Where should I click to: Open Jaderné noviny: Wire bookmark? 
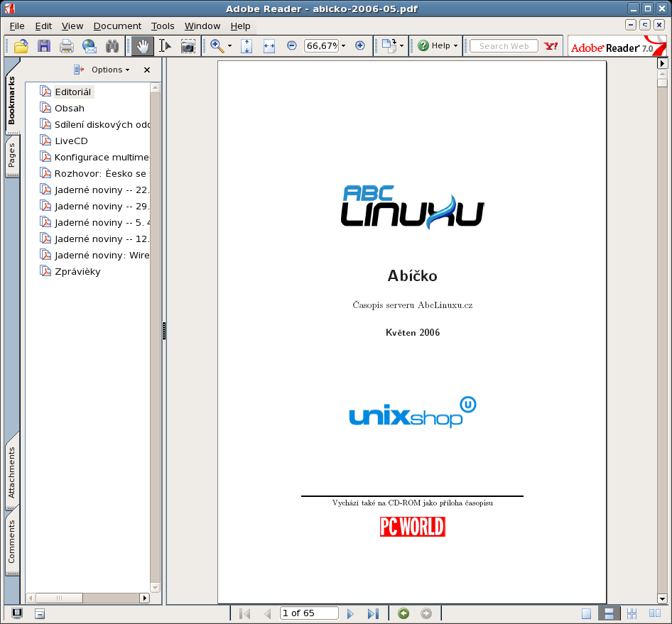[x=102, y=256]
